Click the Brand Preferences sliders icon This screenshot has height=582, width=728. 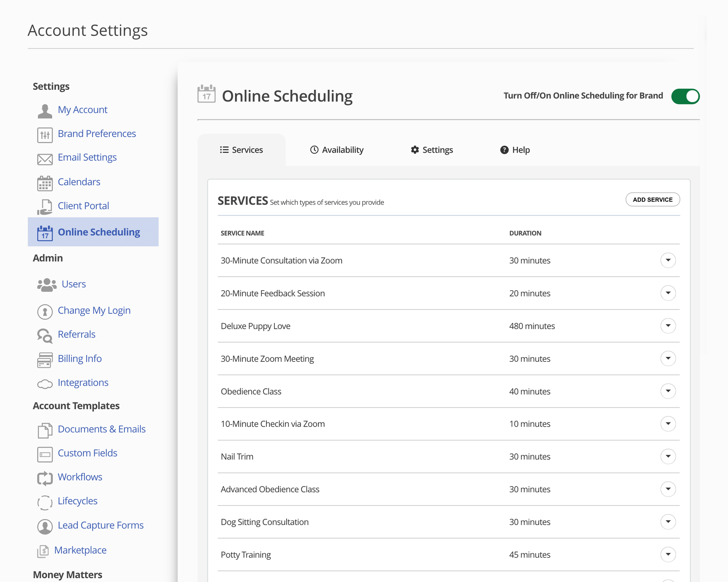45,135
